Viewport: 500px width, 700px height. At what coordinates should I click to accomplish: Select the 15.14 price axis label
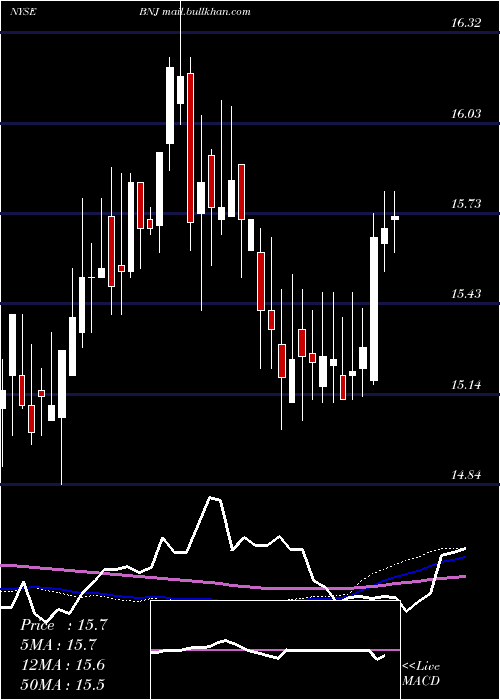[x=466, y=384]
